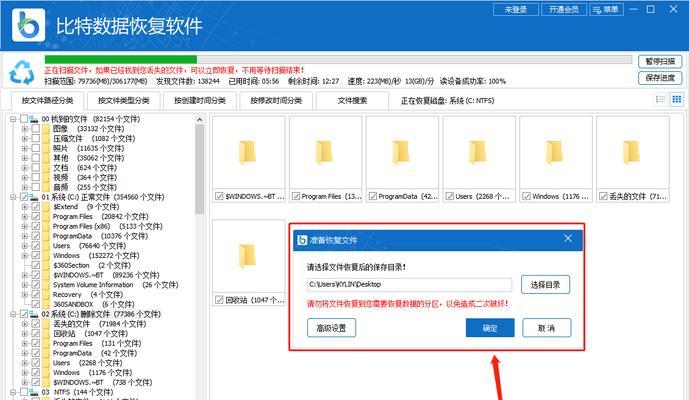Image resolution: width=689 pixels, height=400 pixels.
Task: Click the 菜单 menu button
Action: pos(606,9)
